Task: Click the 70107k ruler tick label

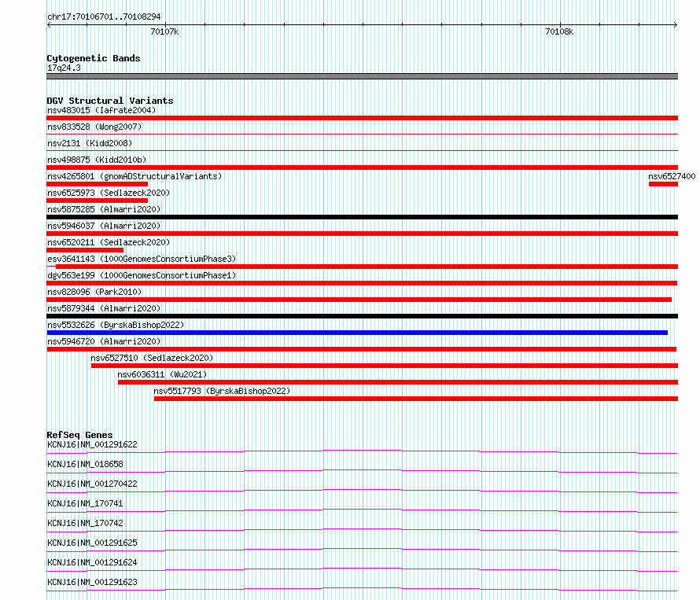Action: 164,31
